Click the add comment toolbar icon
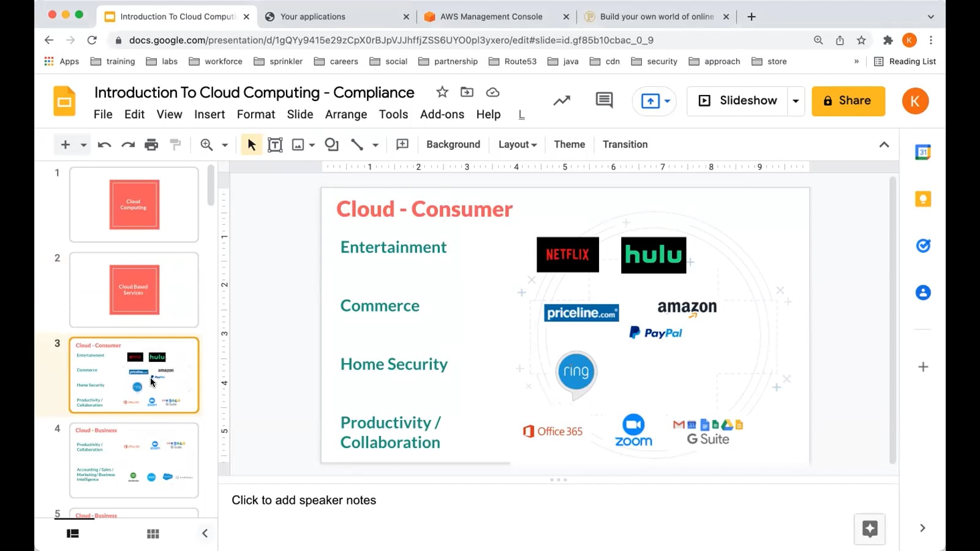Image resolution: width=980 pixels, height=551 pixels. point(402,144)
